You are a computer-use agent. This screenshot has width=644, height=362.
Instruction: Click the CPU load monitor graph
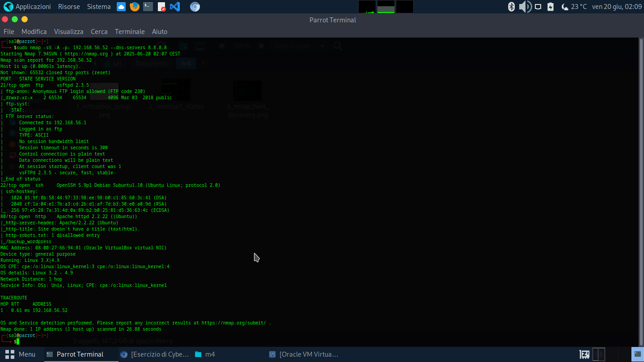coord(367,7)
